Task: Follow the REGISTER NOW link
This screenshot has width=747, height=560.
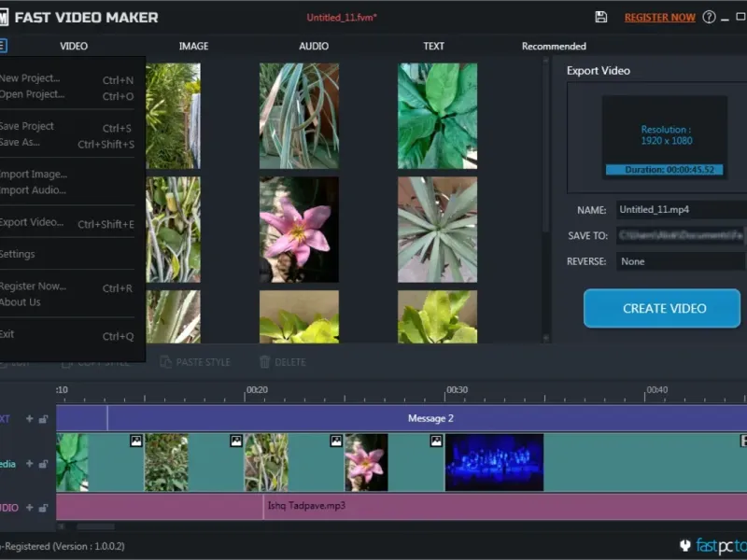Action: pyautogui.click(x=660, y=18)
